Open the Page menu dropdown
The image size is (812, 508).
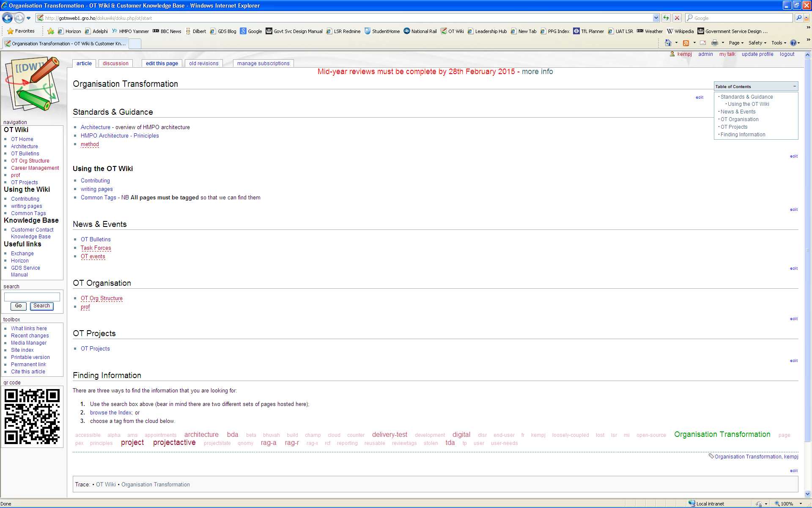click(x=736, y=43)
